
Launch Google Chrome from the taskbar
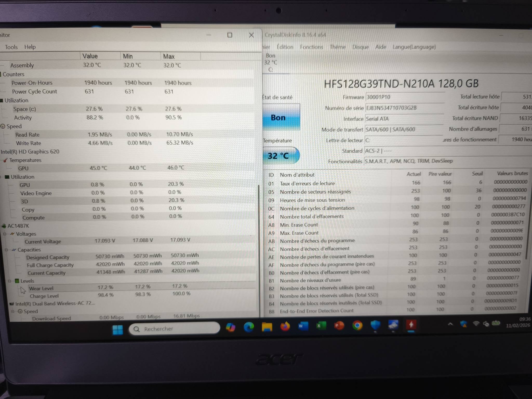tap(357, 325)
